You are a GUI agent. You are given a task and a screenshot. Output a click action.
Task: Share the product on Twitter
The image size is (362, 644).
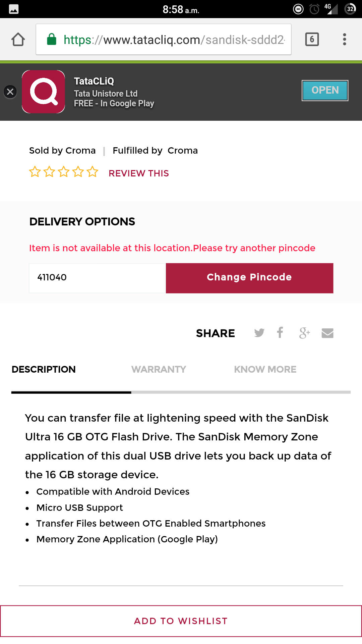tap(259, 333)
